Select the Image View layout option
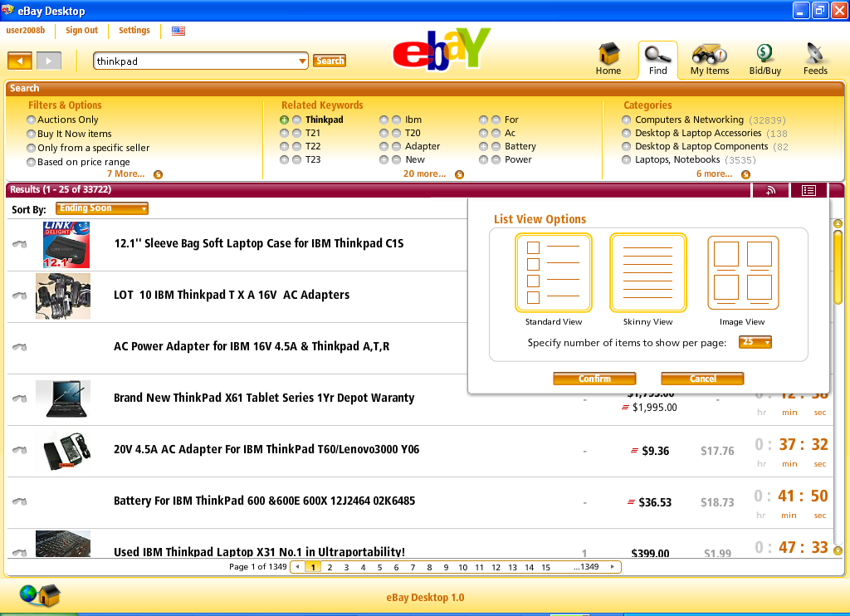This screenshot has width=850, height=616. tap(743, 273)
